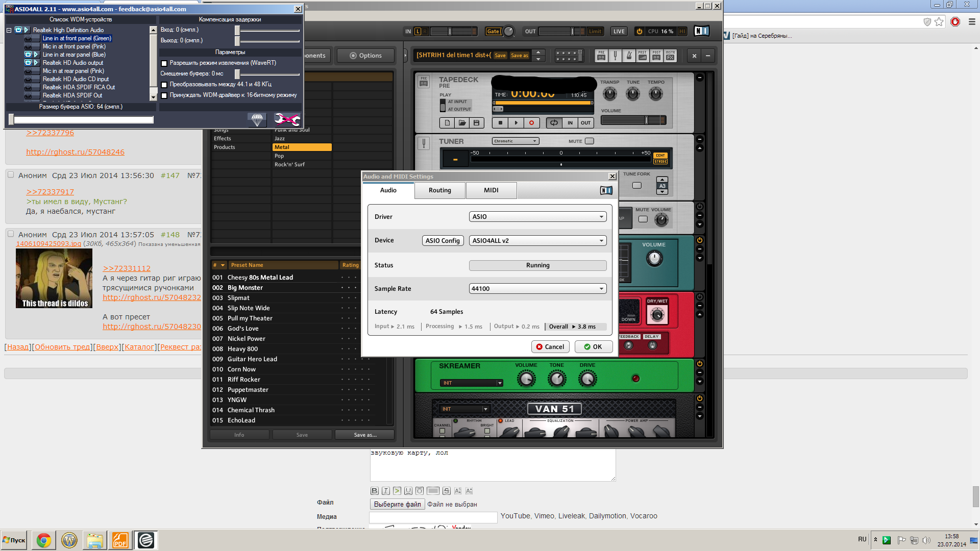Open the Sample Rate dropdown 44100
This screenshot has height=551, width=980.
pos(537,289)
